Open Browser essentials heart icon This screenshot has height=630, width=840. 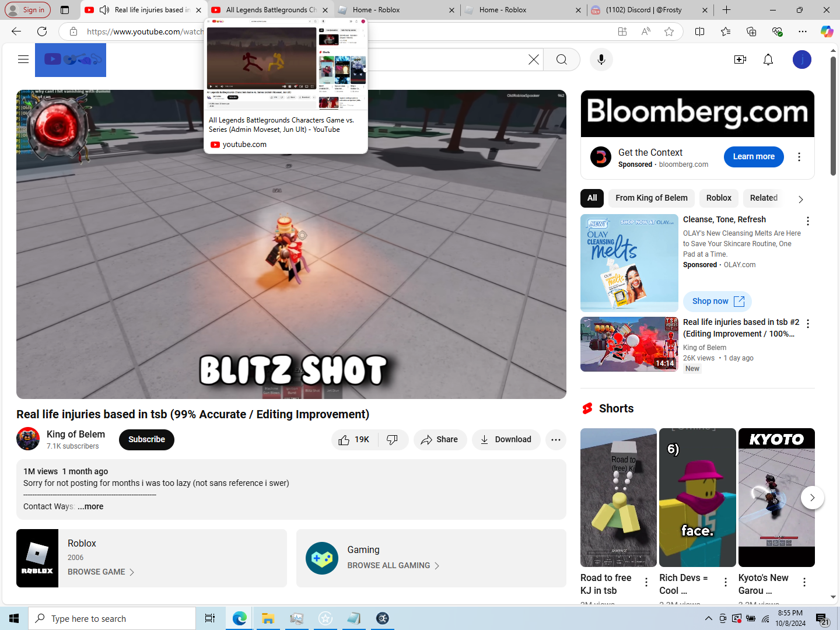click(777, 32)
